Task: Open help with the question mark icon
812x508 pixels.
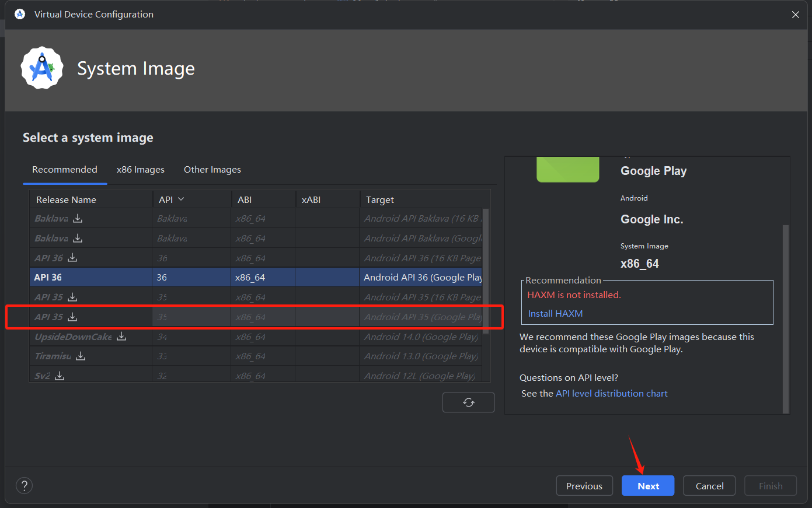Action: coord(24,485)
